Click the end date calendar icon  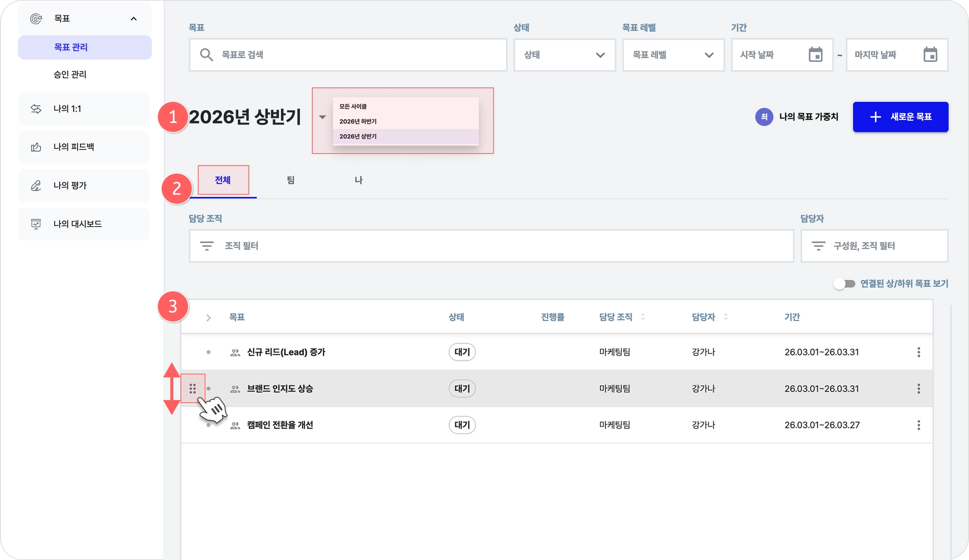point(930,55)
